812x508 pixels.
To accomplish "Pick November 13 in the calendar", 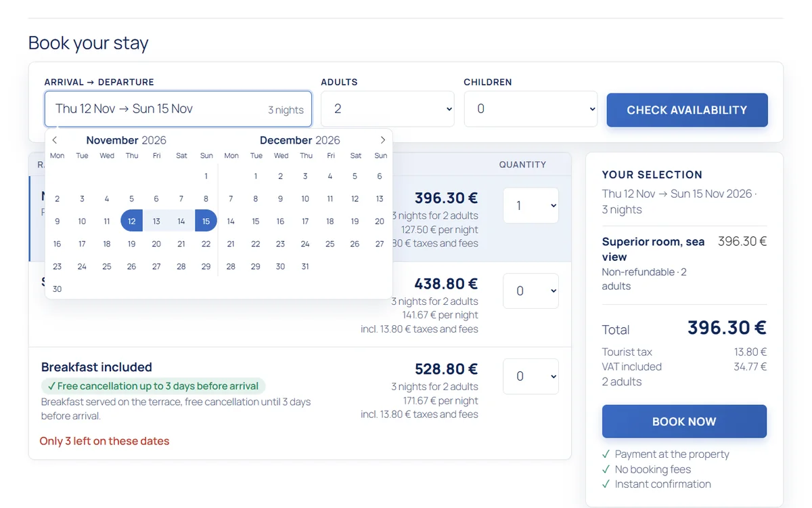I will point(156,221).
